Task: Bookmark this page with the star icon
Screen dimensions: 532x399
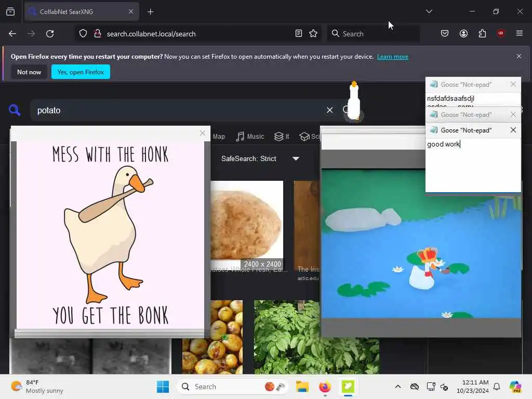Action: tap(313, 34)
